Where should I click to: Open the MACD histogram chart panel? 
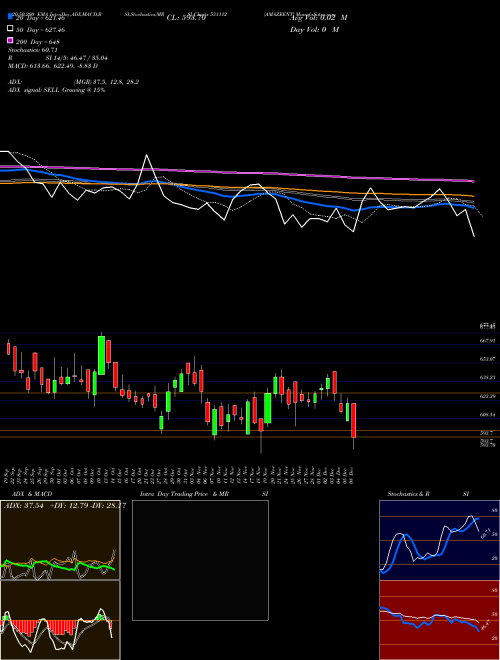pos(60,620)
